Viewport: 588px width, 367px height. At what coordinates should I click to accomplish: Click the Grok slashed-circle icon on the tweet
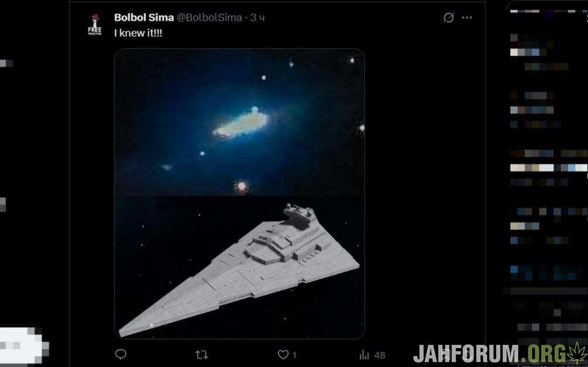point(449,17)
